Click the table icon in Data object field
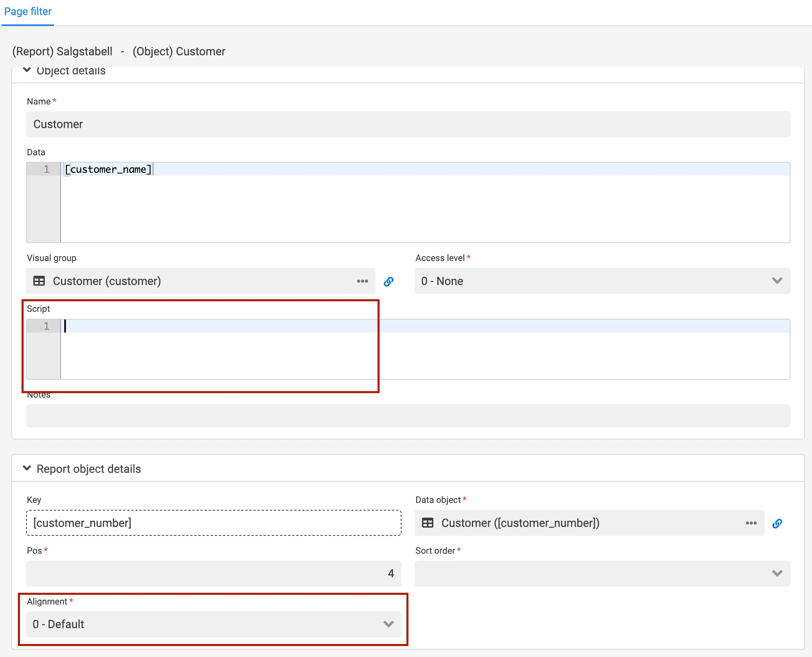This screenshot has height=657, width=812. click(x=428, y=523)
